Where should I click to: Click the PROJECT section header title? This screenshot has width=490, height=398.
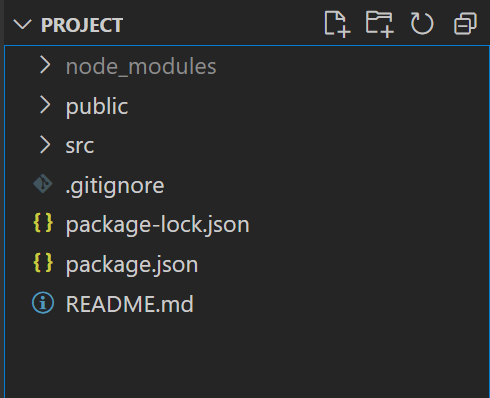pos(82,25)
